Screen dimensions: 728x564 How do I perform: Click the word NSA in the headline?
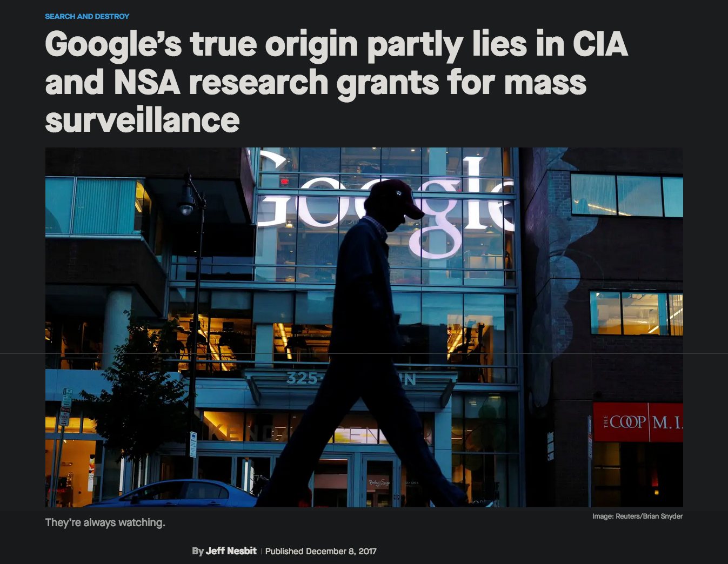pyautogui.click(x=146, y=82)
